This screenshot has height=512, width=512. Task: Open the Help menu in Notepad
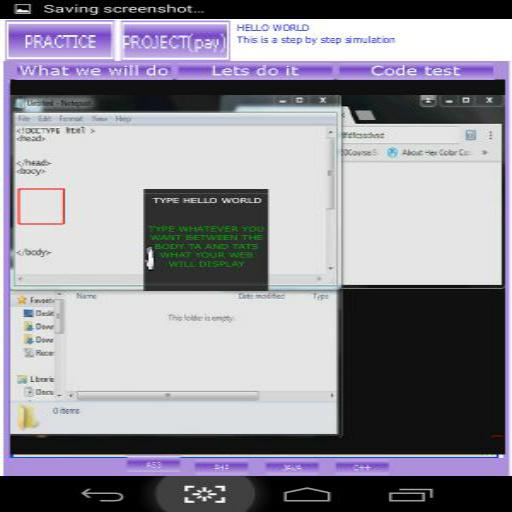(123, 119)
